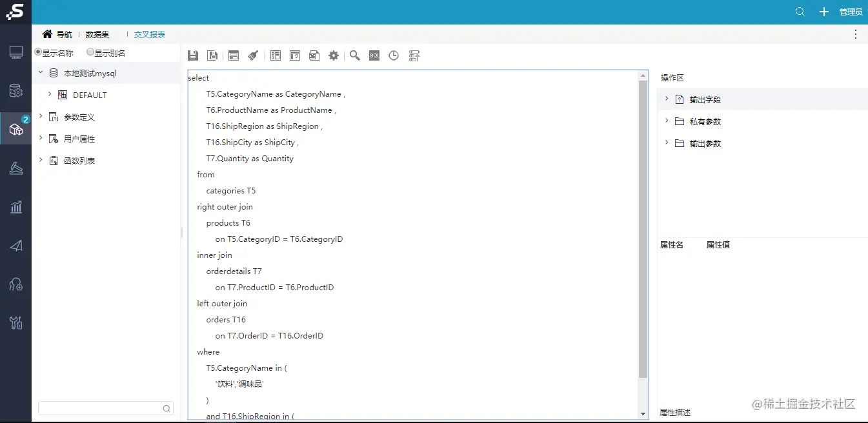868x423 pixels.
Task: Select 函数列表 in the tree
Action: tap(79, 161)
